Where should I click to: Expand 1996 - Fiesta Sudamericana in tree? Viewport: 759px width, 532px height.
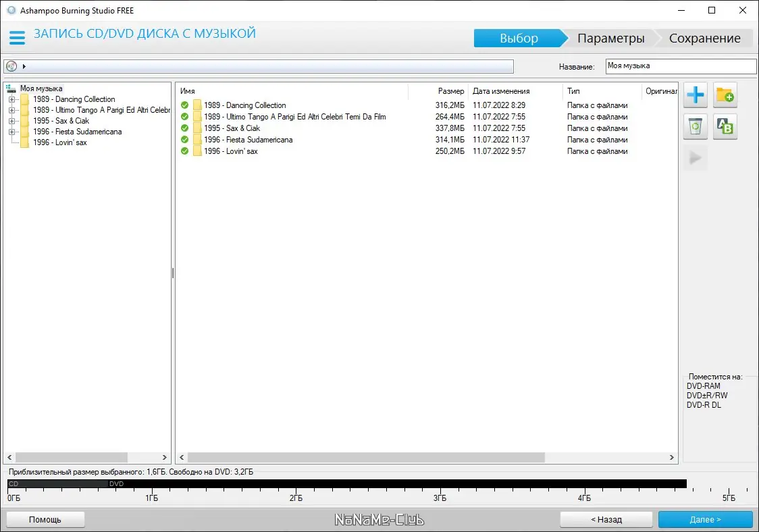(11, 132)
